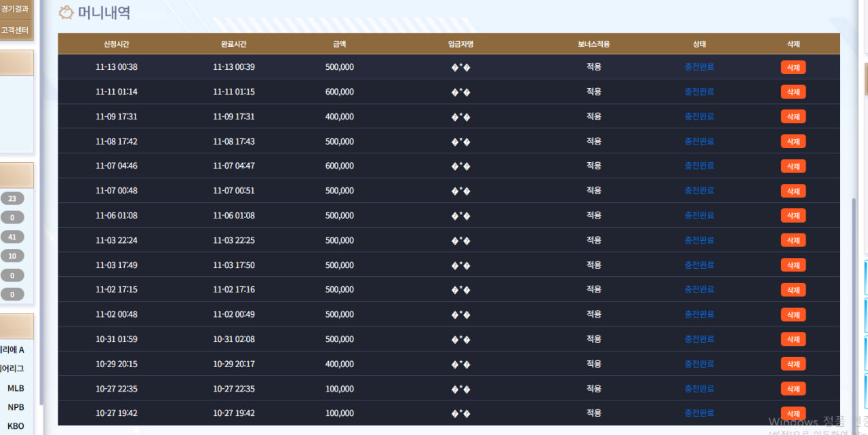The width and height of the screenshot is (868, 435).
Task: Click 충전완료 status in the 10-31 01:59 row
Action: [699, 339]
